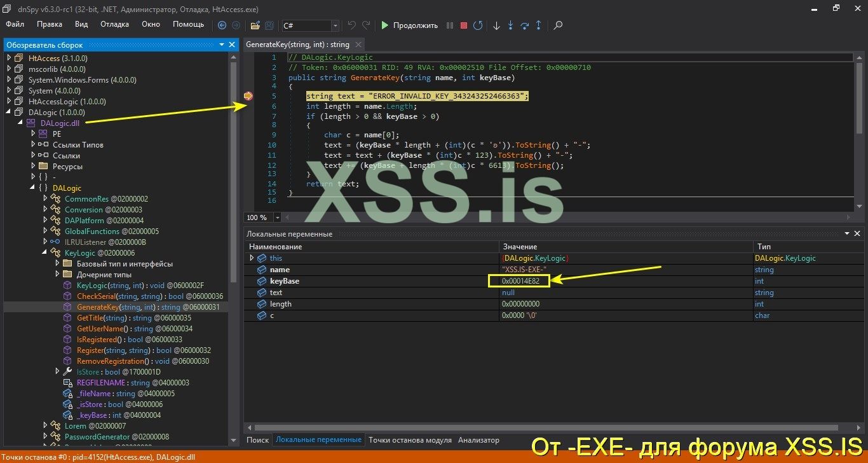Click the Break All pause icon
Screen dimensions: 868x463
pyautogui.click(x=450, y=25)
